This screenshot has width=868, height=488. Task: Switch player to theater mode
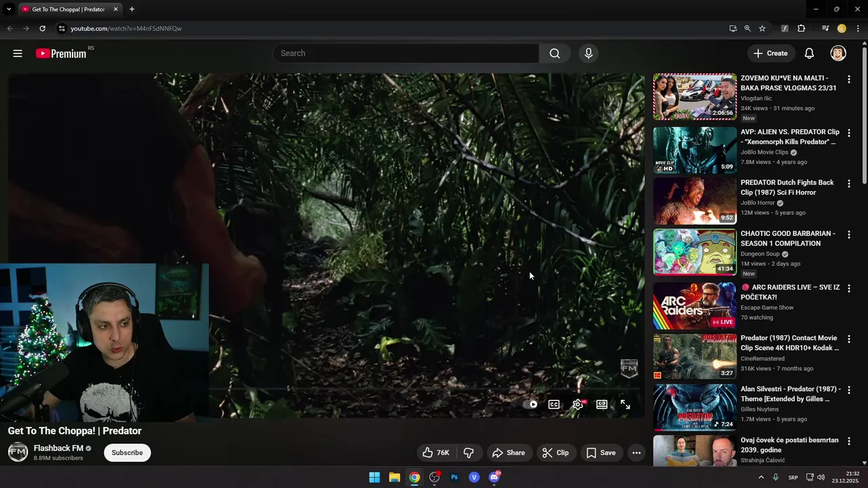pyautogui.click(x=601, y=405)
